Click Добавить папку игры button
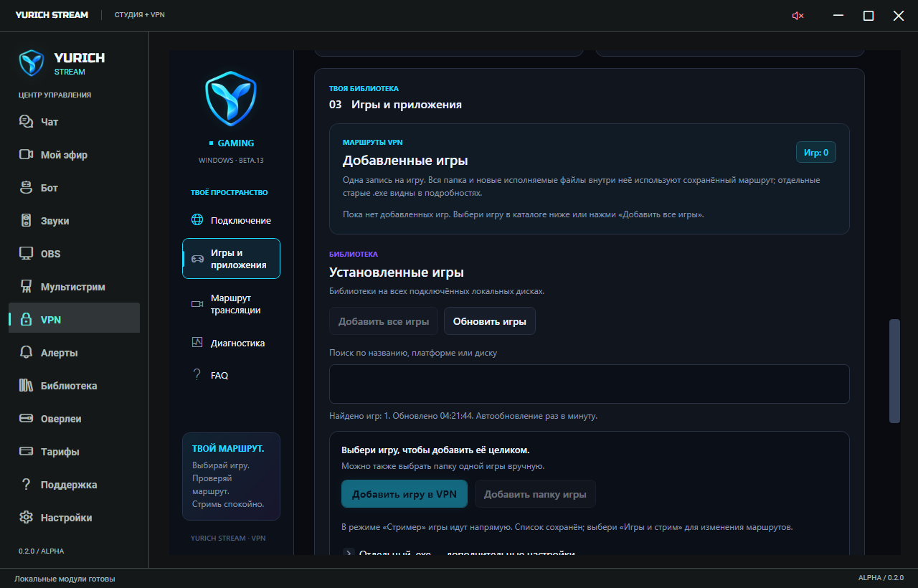Screen dimensions: 918x588 (x=535, y=494)
